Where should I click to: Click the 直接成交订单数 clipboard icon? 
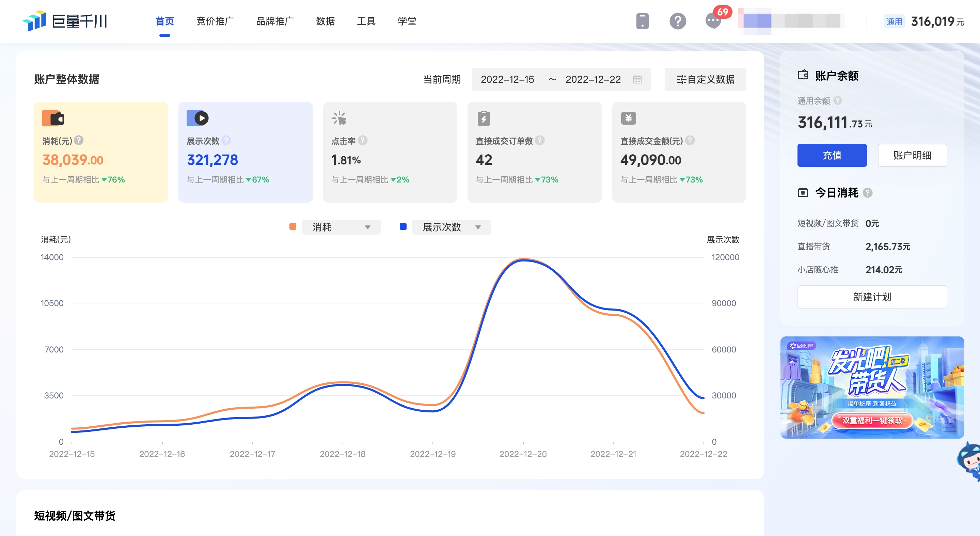point(484,118)
